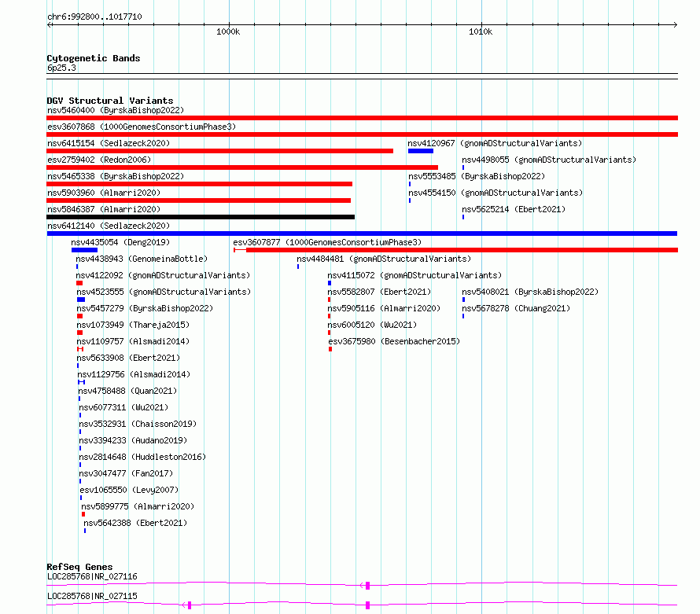Click the LOC285768|NR_027116 gene label
The height and width of the screenshot is (614, 700).
[92, 576]
